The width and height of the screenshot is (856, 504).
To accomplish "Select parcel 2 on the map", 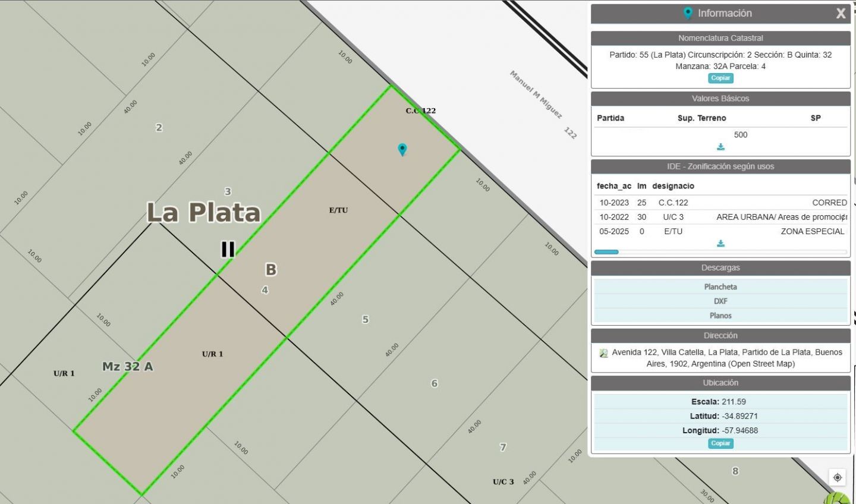I will pyautogui.click(x=159, y=128).
